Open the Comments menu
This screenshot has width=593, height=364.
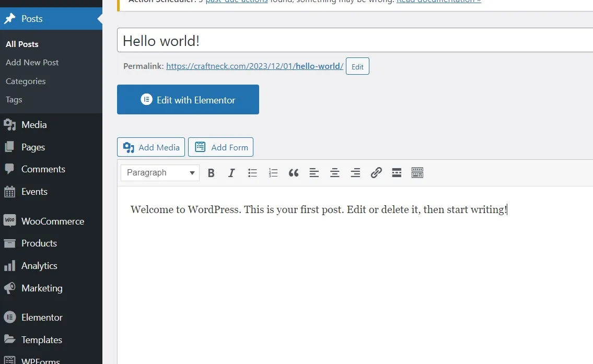click(51, 169)
